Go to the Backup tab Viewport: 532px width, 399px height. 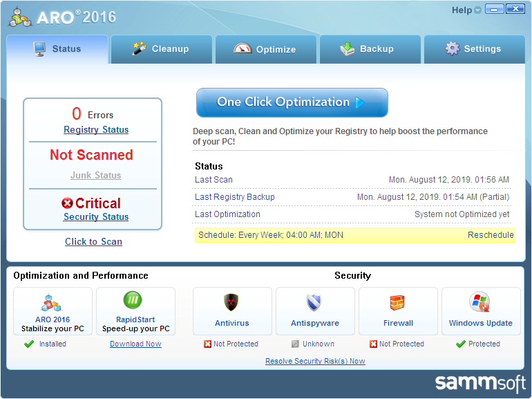tap(370, 49)
